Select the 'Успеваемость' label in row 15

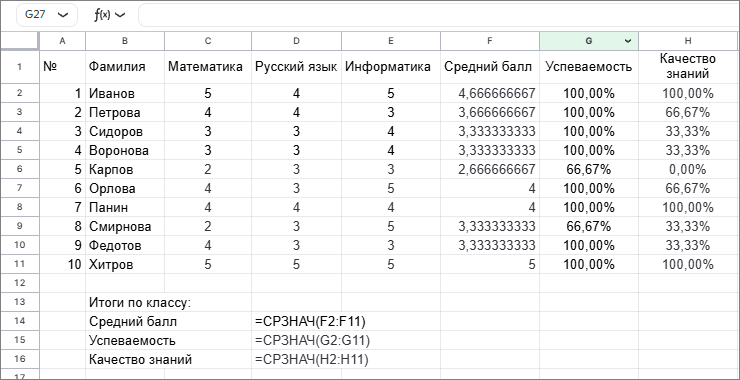click(125, 340)
